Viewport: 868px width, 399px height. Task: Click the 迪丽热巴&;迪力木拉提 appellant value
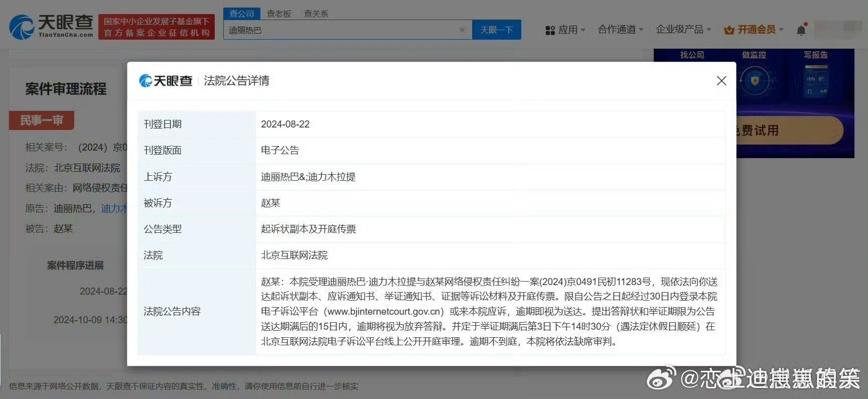pyautogui.click(x=308, y=177)
